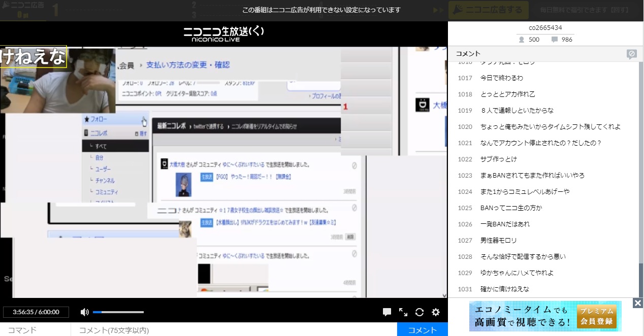Viewport: 644px width, 336px height.
Task: Click the comment count bubble icon
Action: [555, 40]
